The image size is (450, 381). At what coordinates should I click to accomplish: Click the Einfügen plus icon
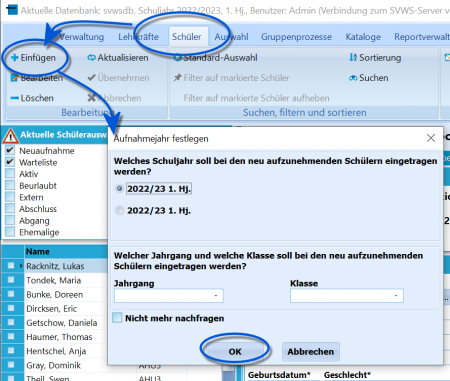coord(14,58)
